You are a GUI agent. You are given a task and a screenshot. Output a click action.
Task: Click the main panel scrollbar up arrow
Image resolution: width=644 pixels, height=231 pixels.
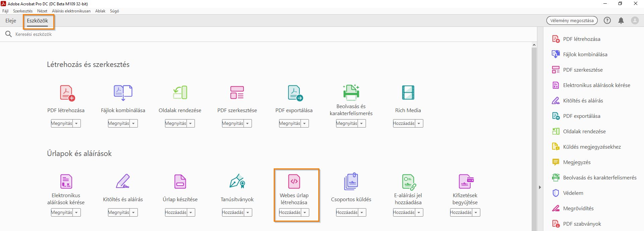click(x=534, y=45)
